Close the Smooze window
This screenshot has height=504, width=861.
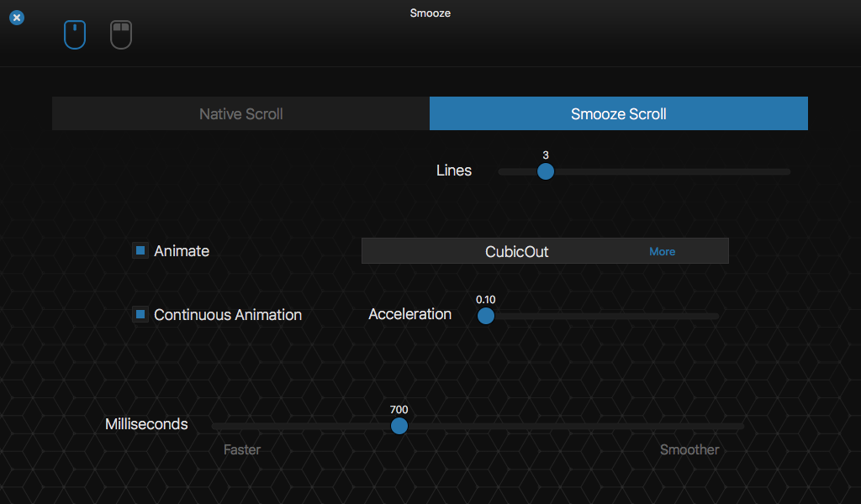coord(17,18)
